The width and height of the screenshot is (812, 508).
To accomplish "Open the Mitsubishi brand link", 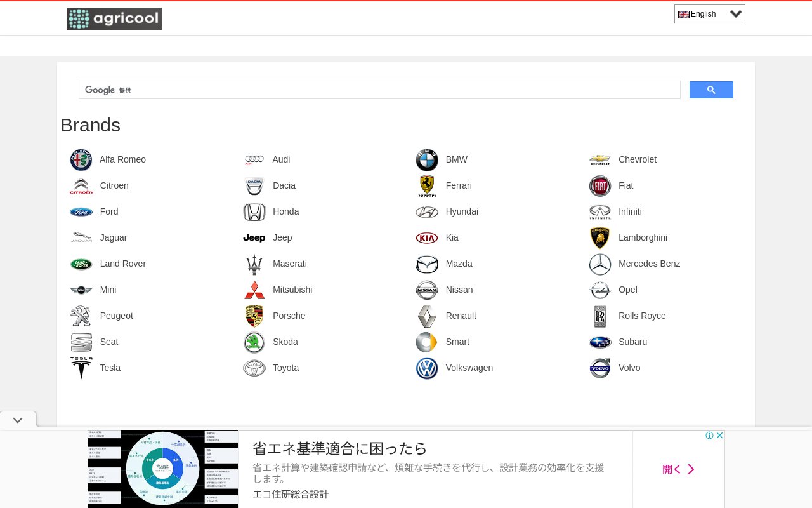I will [x=292, y=290].
